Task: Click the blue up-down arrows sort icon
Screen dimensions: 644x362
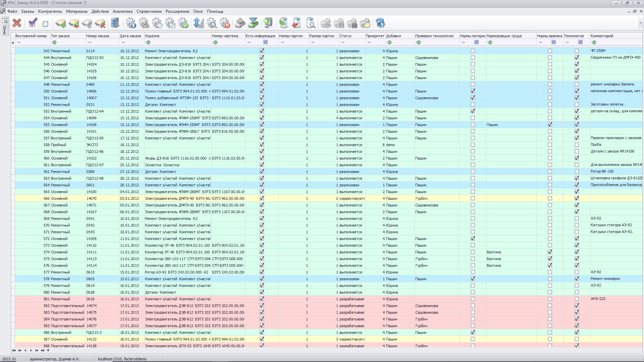Action: (x=199, y=23)
